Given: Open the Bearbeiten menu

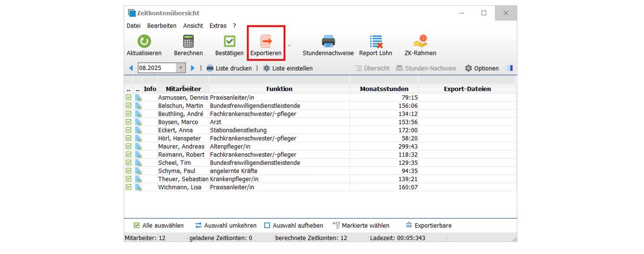Looking at the screenshot, I should (x=162, y=26).
